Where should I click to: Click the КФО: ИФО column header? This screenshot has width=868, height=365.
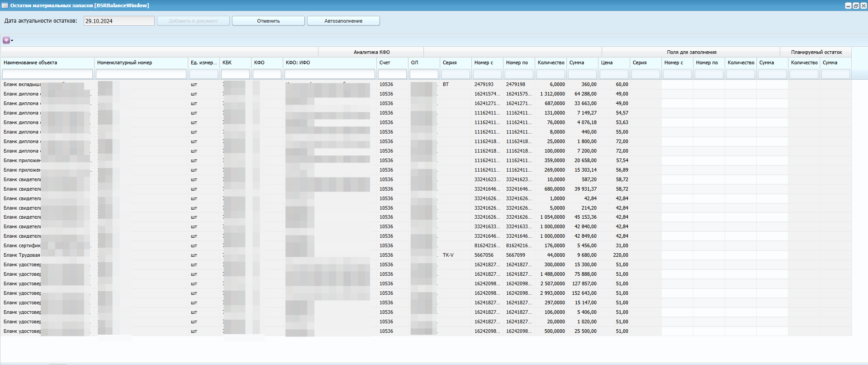(330, 62)
